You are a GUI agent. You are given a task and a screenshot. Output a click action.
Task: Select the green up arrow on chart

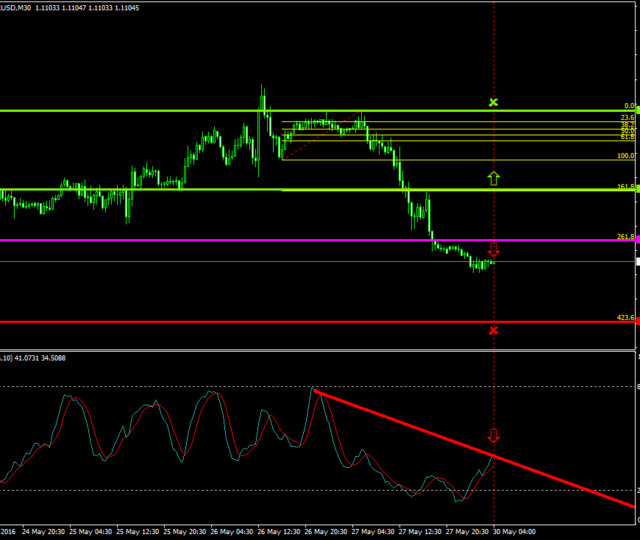493,178
